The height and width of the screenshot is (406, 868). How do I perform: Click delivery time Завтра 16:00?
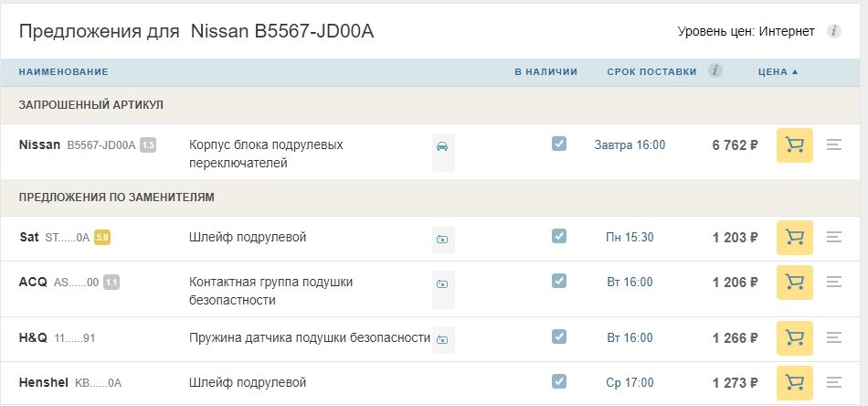click(630, 145)
